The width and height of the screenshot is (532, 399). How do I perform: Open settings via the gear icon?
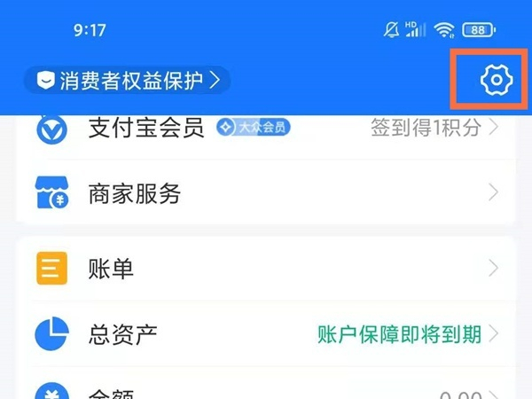497,80
